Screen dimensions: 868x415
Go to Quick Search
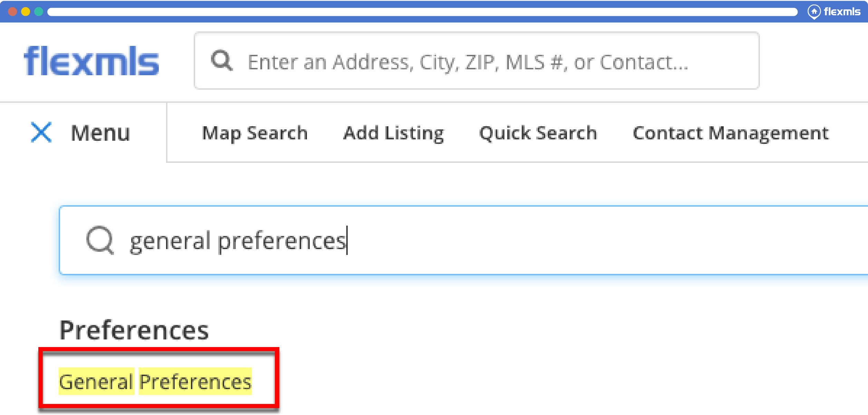[x=538, y=133]
